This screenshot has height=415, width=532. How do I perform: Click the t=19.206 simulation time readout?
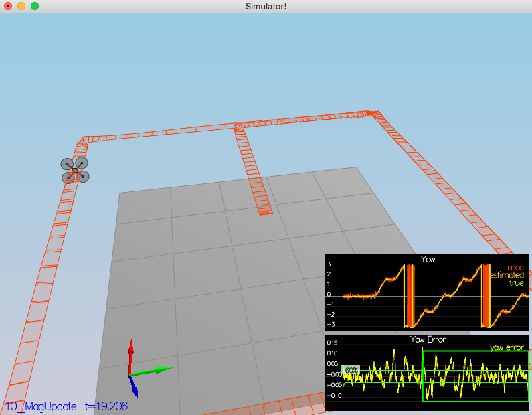[x=106, y=406]
